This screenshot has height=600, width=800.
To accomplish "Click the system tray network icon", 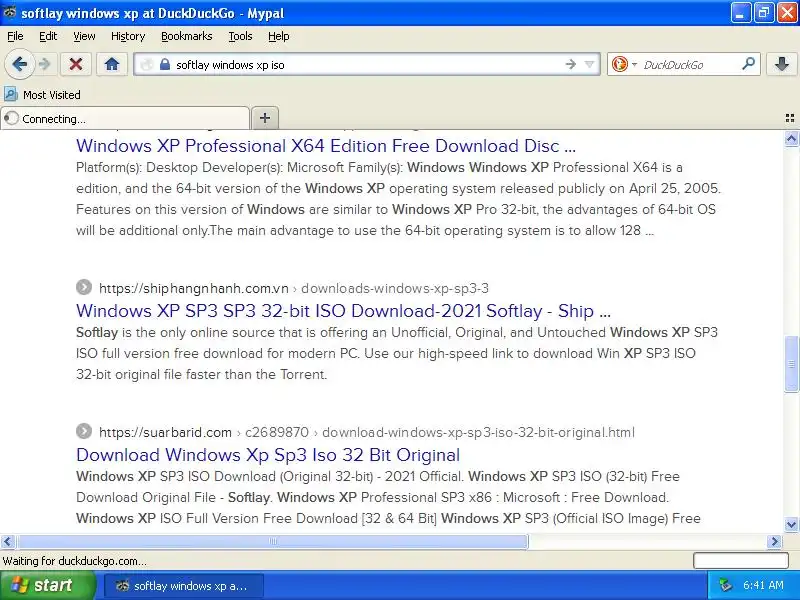I will coord(724,585).
